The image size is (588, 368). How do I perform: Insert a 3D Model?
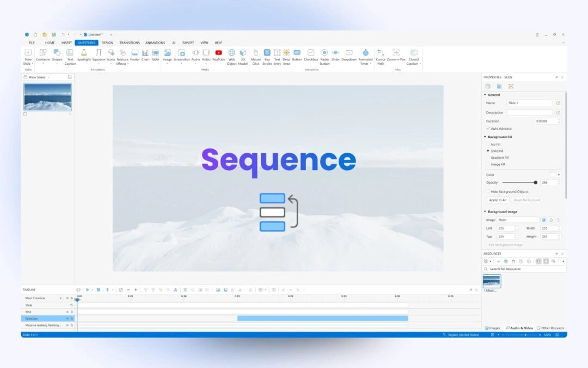243,57
